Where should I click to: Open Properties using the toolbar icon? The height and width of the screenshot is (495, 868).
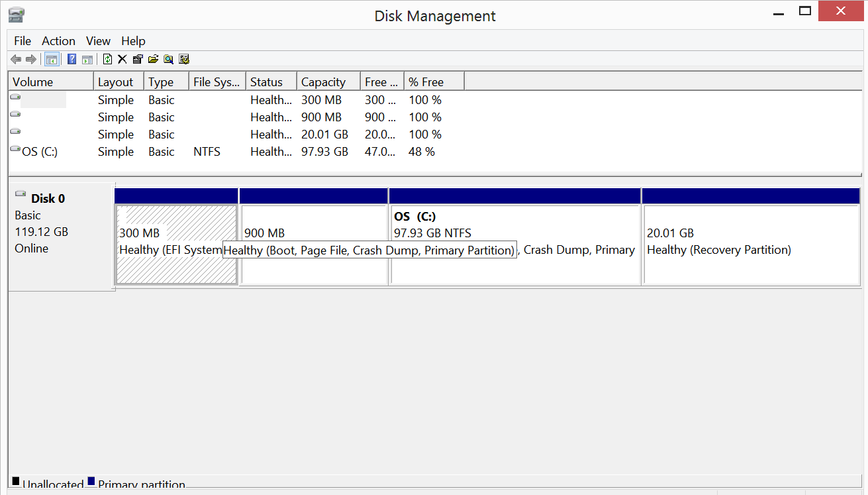[138, 60]
